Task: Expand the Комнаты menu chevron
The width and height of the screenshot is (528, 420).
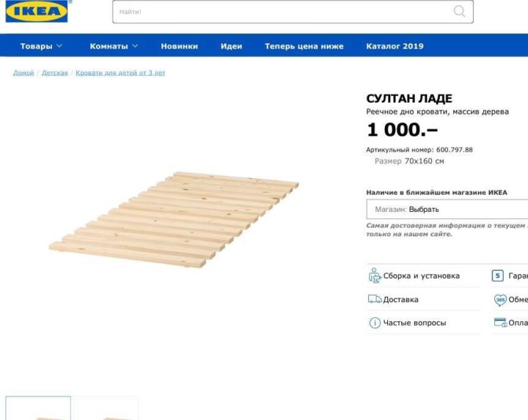Action: [135, 45]
